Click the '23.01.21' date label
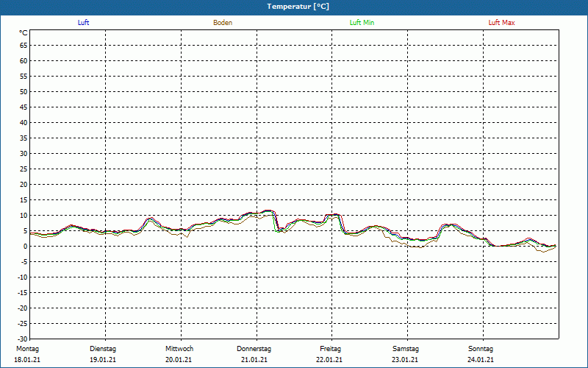Screen dimensions: 588x368 coord(405,360)
